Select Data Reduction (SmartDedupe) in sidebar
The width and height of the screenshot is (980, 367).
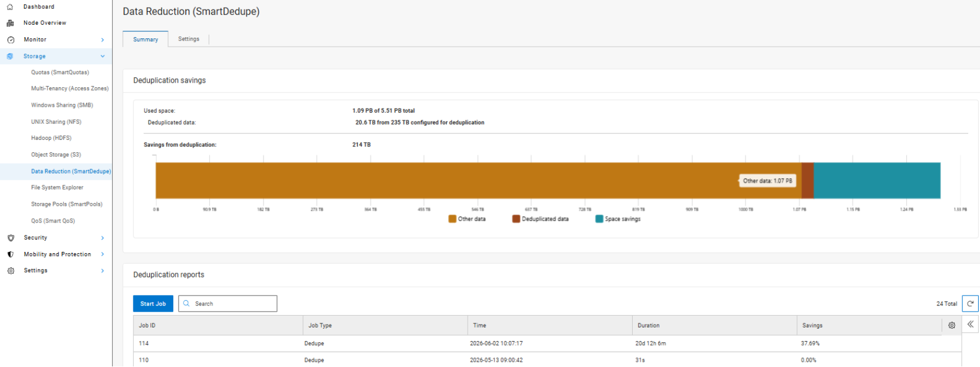click(71, 171)
